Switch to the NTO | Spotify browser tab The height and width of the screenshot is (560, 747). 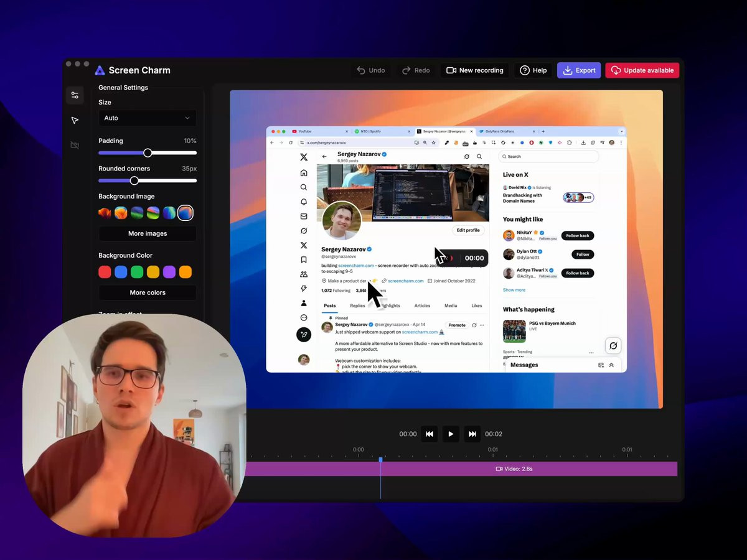pyautogui.click(x=381, y=131)
